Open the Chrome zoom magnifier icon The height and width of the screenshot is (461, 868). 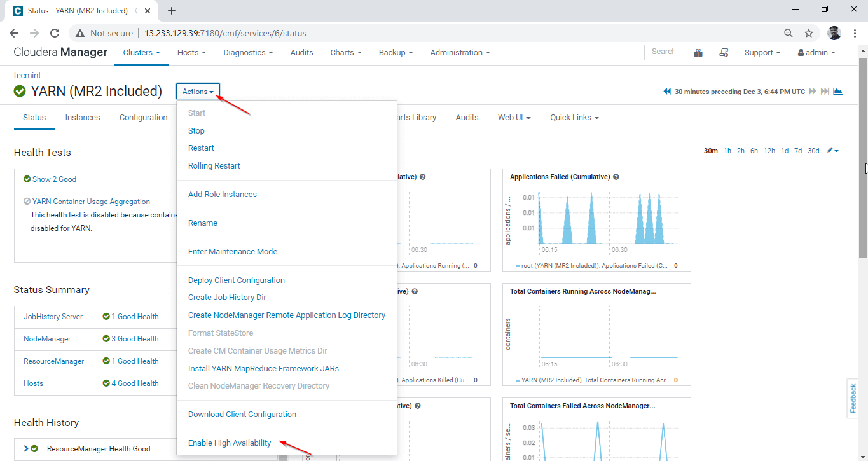point(789,33)
